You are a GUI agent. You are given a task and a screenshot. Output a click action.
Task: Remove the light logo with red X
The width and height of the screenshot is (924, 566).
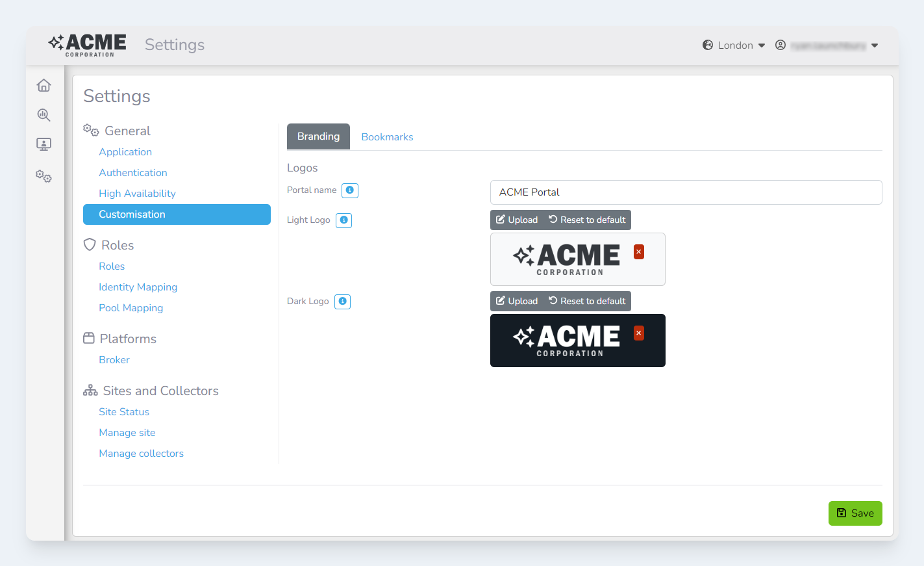coord(639,252)
